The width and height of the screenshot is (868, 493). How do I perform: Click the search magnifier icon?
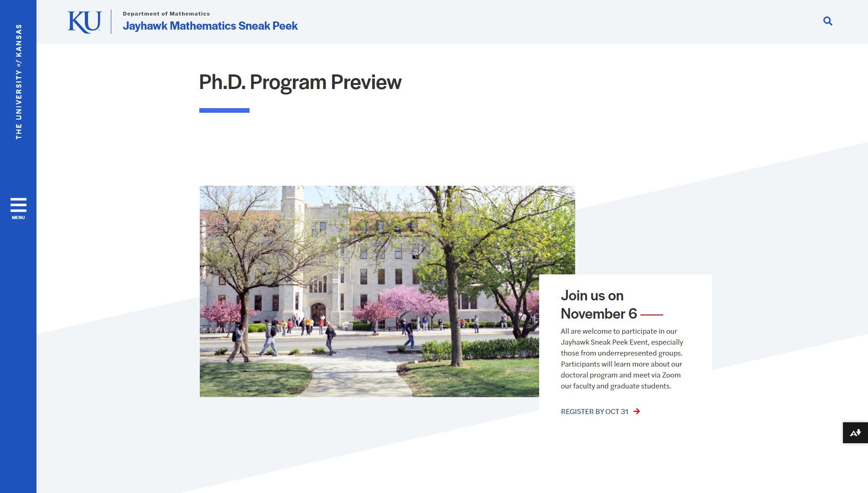pyautogui.click(x=827, y=21)
